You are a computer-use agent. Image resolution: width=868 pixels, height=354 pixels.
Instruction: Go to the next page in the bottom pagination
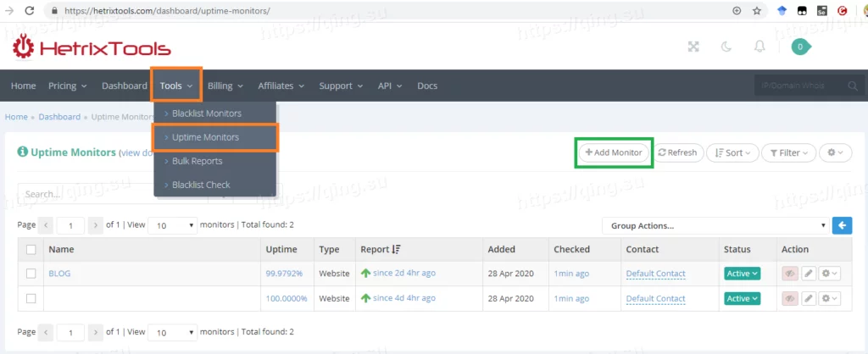[96, 333]
